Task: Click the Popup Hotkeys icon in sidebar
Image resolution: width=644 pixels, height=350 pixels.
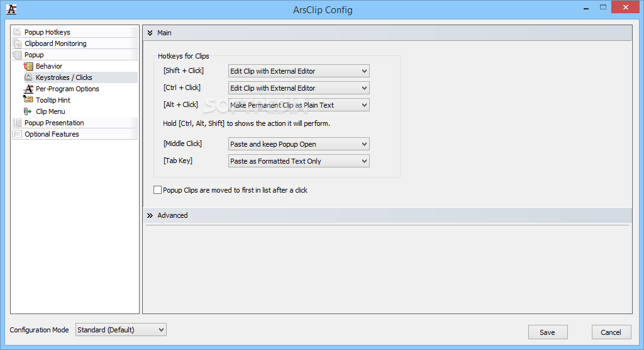Action: pos(17,31)
